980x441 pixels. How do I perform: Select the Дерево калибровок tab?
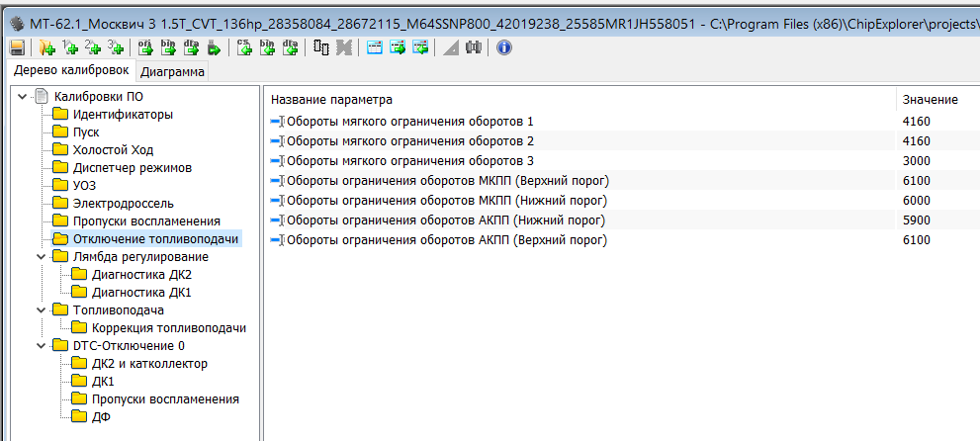click(70, 71)
